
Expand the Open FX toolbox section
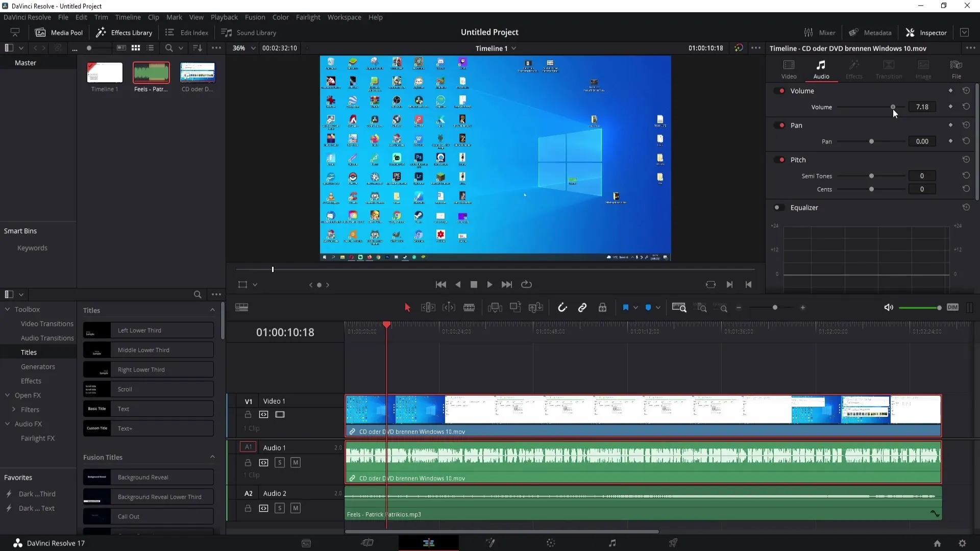pyautogui.click(x=28, y=395)
